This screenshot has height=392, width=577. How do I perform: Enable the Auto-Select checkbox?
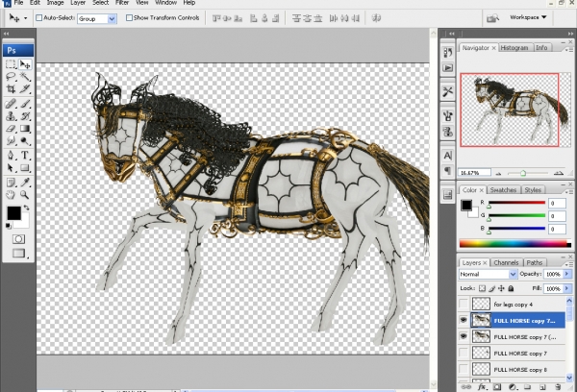(39, 17)
